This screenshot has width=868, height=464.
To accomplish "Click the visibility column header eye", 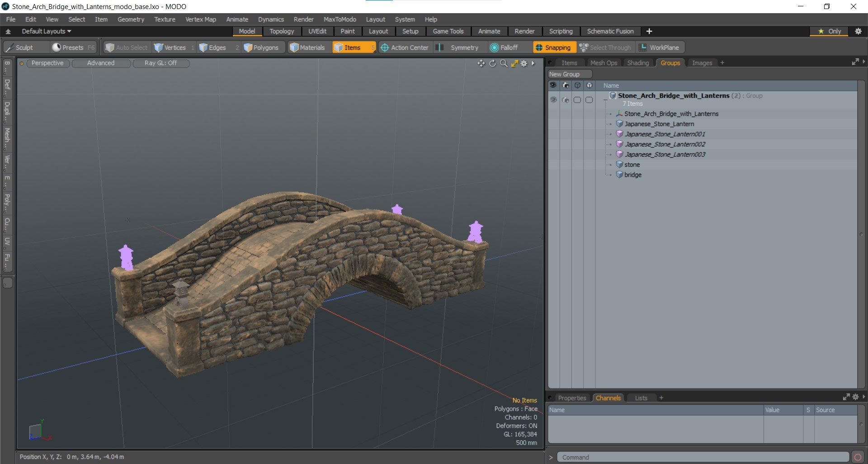I will pyautogui.click(x=553, y=85).
